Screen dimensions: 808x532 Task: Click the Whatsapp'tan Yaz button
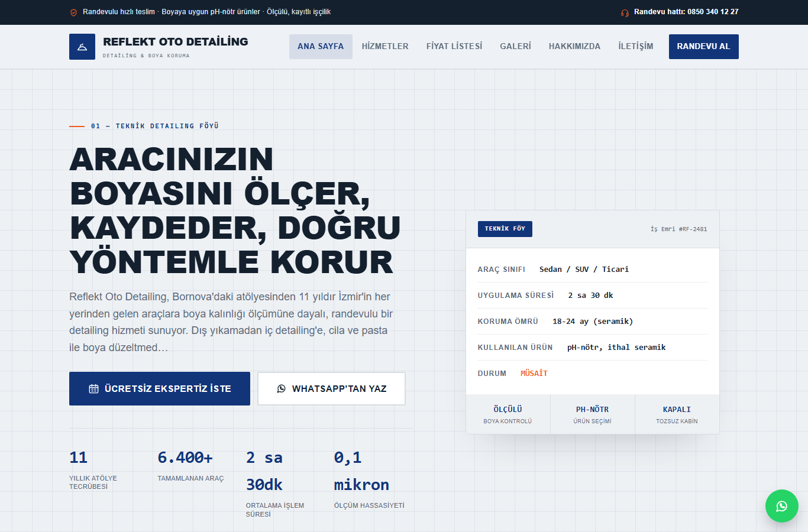(x=332, y=389)
